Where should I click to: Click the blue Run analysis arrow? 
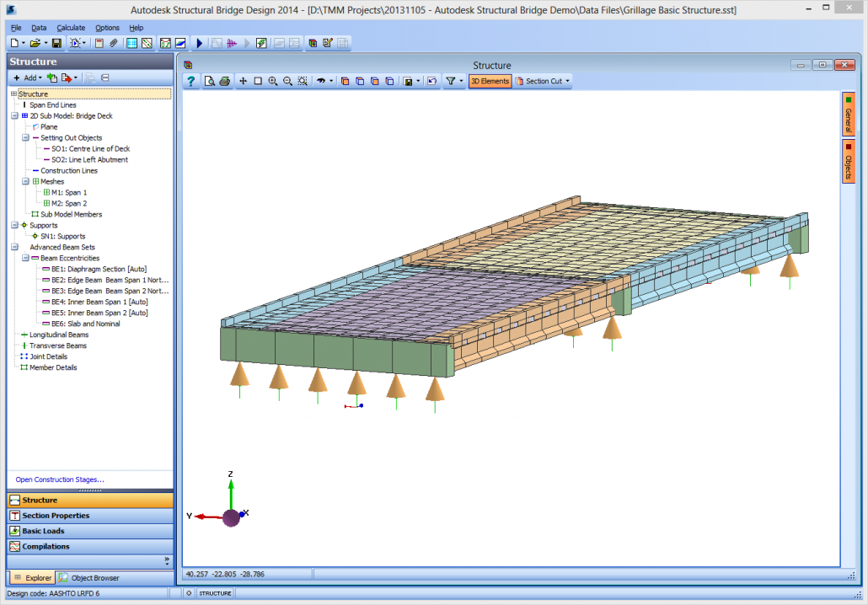click(x=200, y=43)
